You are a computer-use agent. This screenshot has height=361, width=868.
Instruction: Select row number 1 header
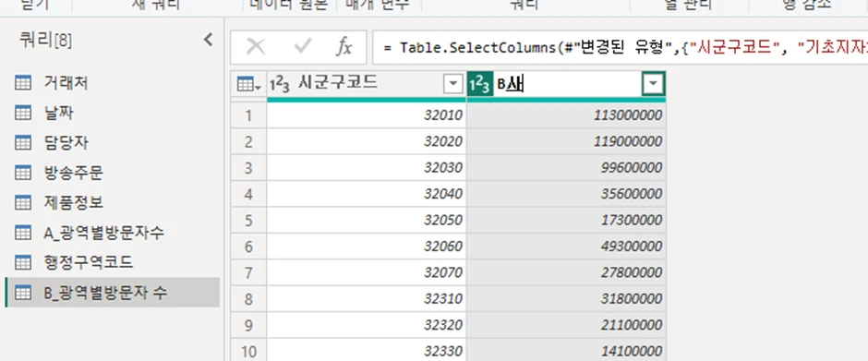(248, 115)
